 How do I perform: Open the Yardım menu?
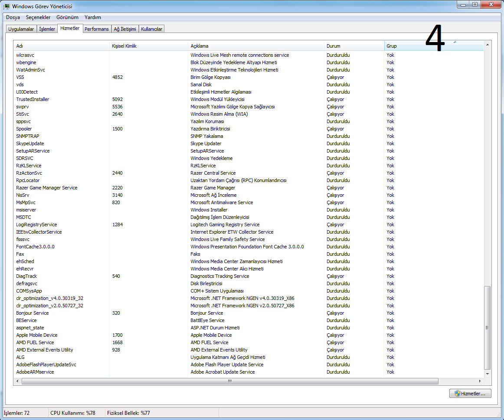pos(92,17)
